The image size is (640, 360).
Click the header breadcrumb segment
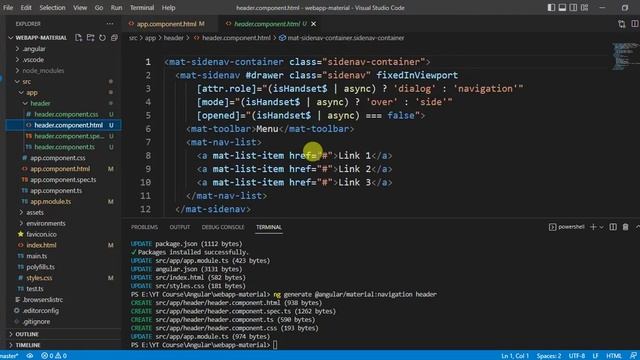coord(173,38)
